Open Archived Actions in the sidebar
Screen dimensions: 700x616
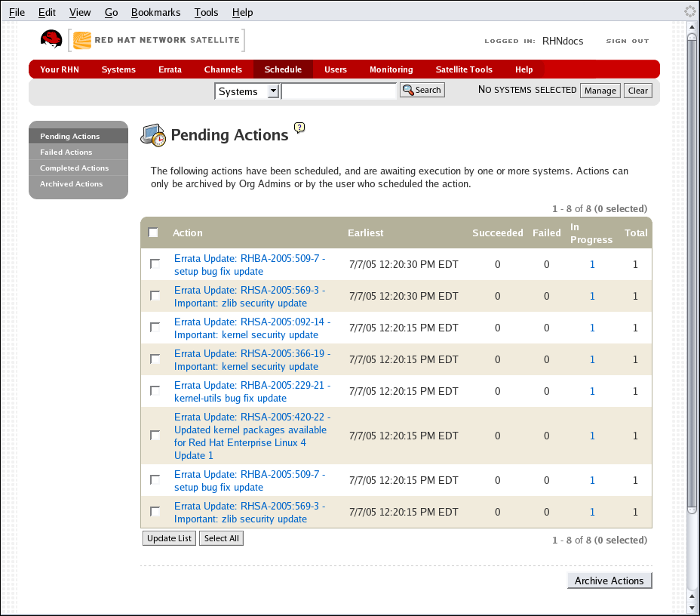78,183
